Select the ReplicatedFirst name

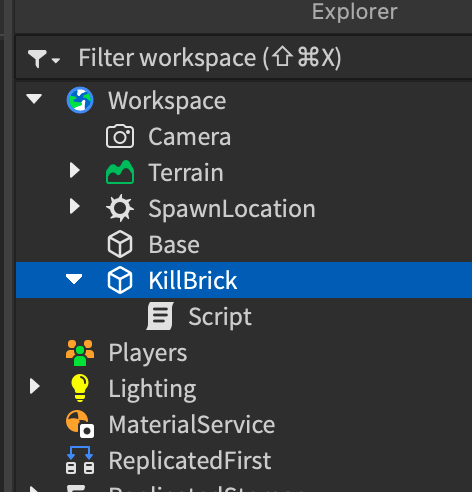tap(190, 461)
